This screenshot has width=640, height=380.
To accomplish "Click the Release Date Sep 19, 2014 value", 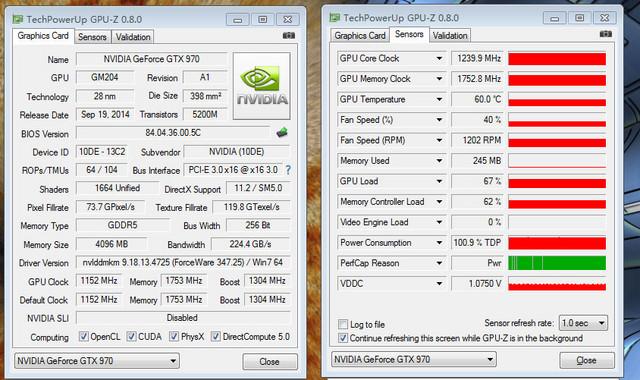I will click(105, 114).
